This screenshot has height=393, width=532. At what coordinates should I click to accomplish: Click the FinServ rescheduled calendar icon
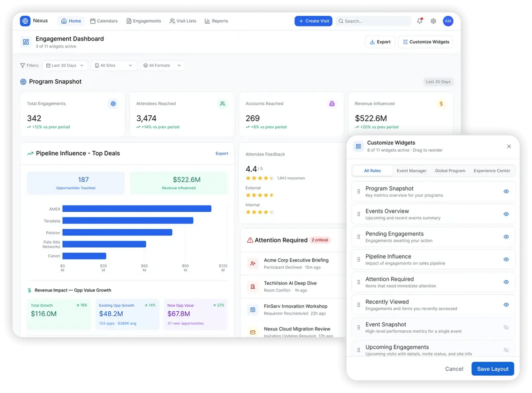click(x=253, y=310)
